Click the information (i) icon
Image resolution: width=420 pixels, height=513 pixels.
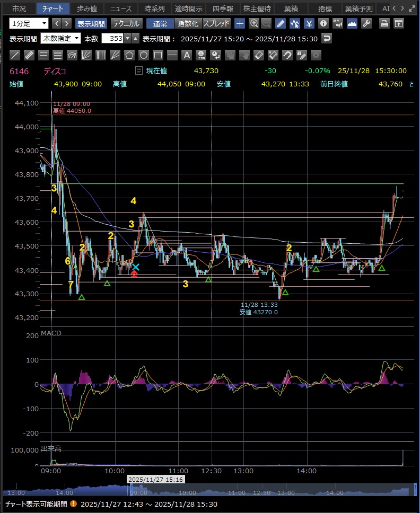(x=323, y=23)
